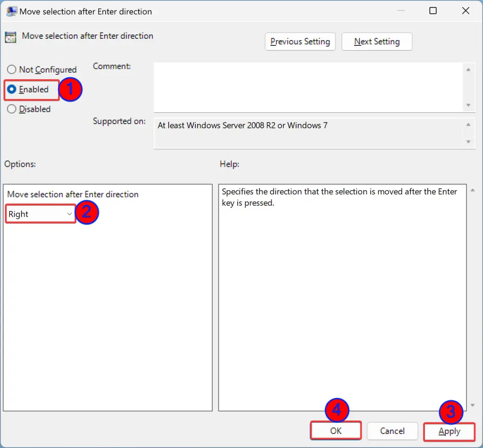
Task: Click the policy document icon beside the setting title
Action: point(9,36)
